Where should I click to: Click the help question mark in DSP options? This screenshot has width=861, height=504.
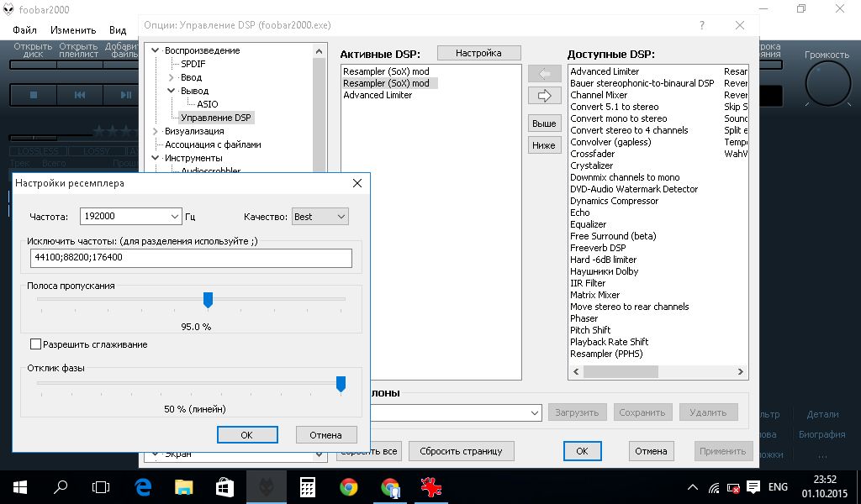coord(702,25)
